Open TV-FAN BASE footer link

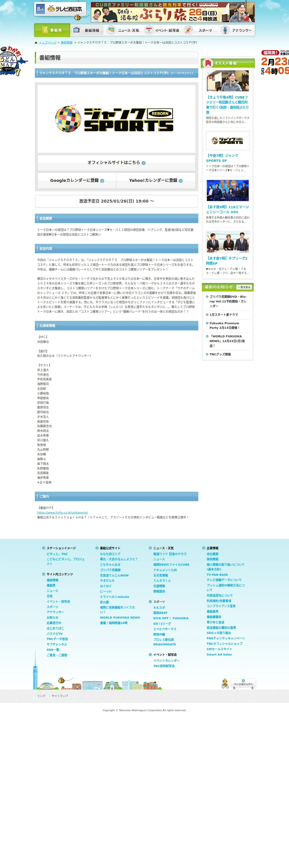217,575
